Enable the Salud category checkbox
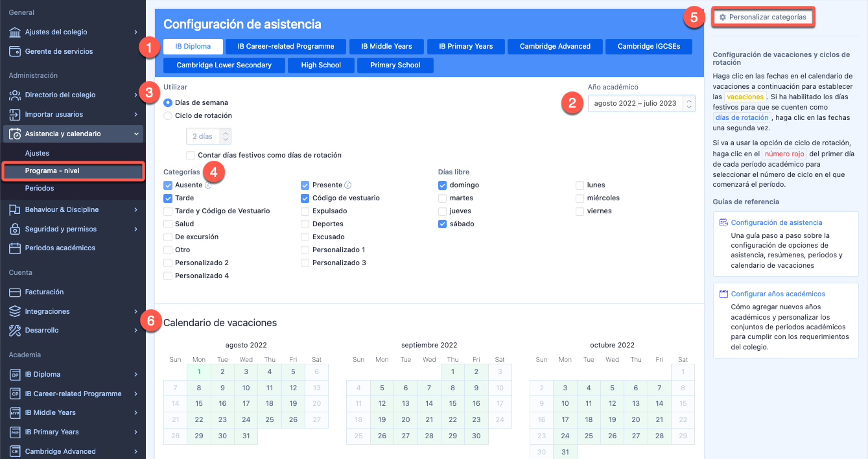This screenshot has width=868, height=459. (168, 224)
